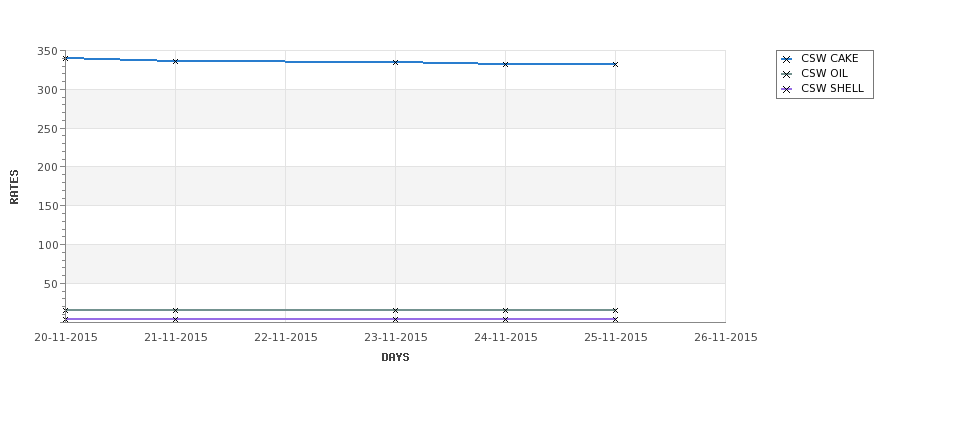Select CSW CAKE data point on 24-11-2015
The image size is (975, 429).
506,64
